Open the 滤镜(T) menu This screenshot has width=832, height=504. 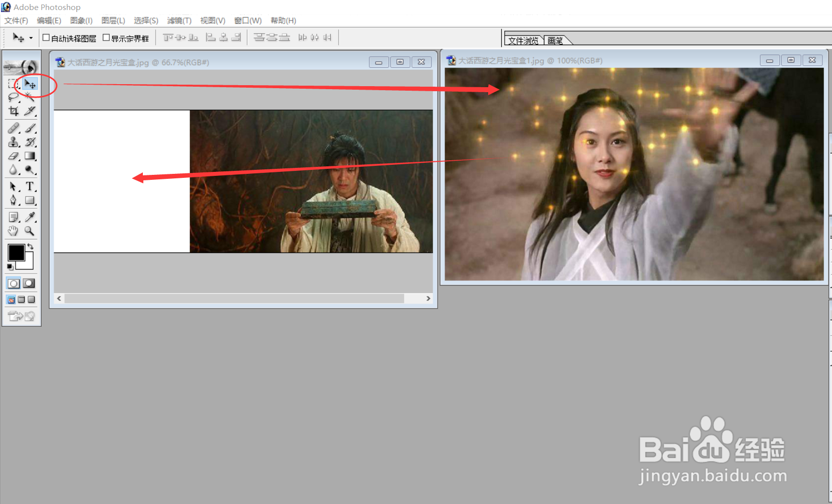click(x=179, y=21)
